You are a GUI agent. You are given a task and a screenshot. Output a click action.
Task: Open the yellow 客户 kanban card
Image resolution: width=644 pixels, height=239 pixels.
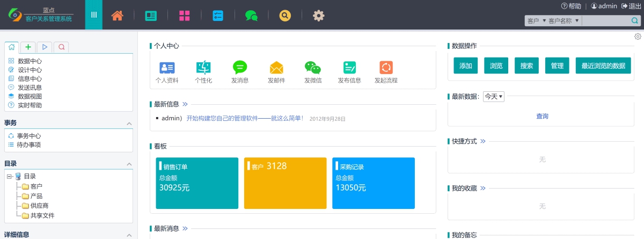pyautogui.click(x=285, y=183)
